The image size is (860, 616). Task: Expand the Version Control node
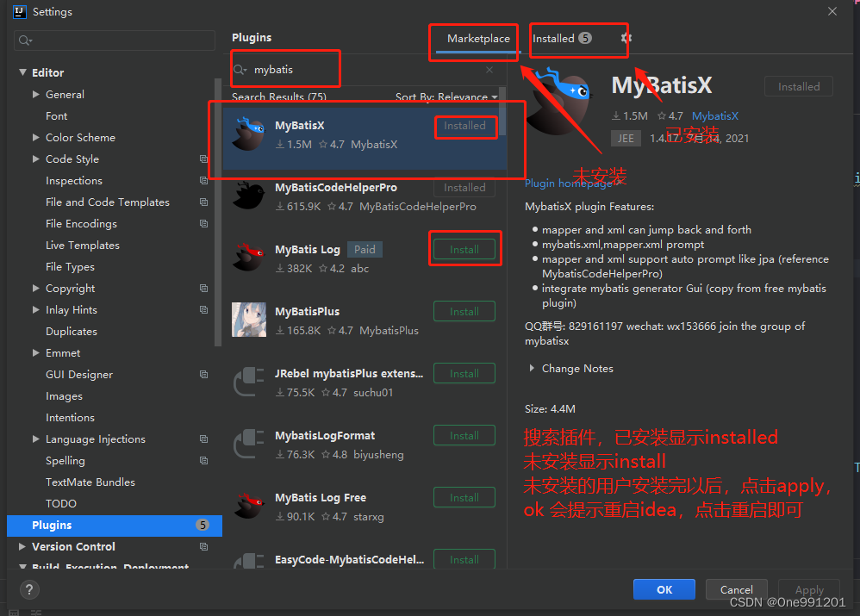coord(22,546)
